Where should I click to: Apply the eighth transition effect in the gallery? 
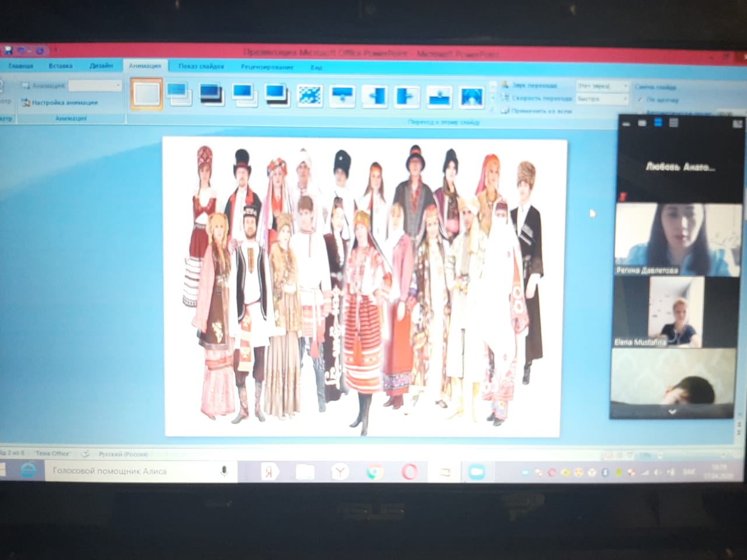pos(375,95)
